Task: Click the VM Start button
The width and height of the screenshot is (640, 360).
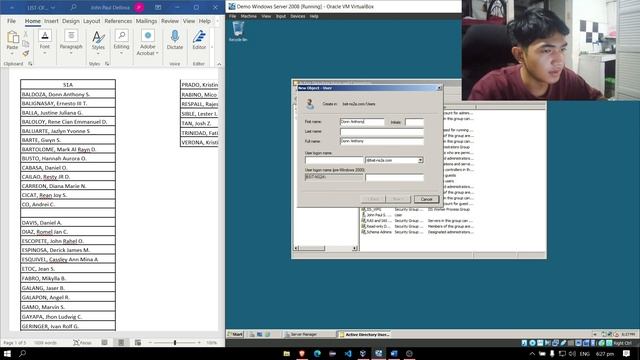Action: click(x=235, y=334)
